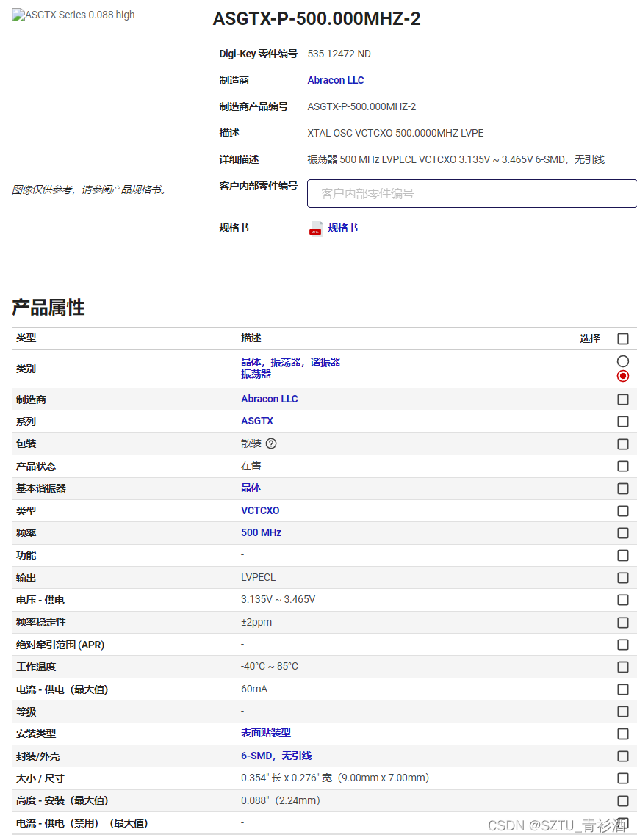Open the 晶体 base resonator link
This screenshot has height=840, width=637.
tap(251, 488)
